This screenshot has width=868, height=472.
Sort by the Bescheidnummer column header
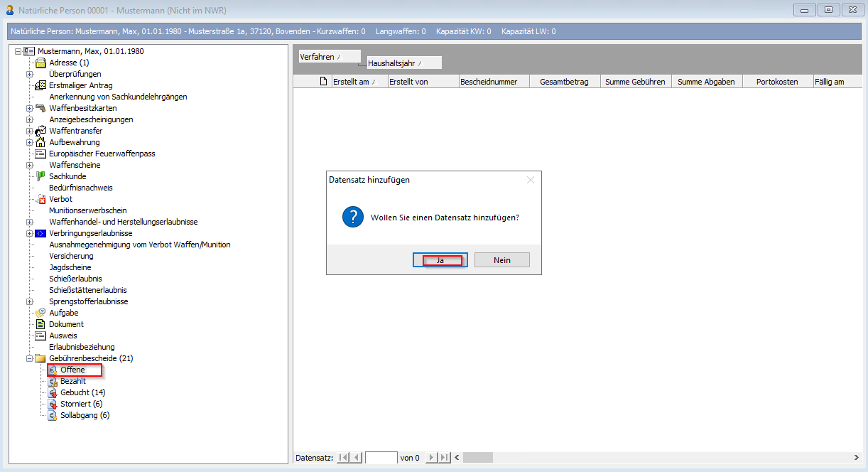[494, 82]
